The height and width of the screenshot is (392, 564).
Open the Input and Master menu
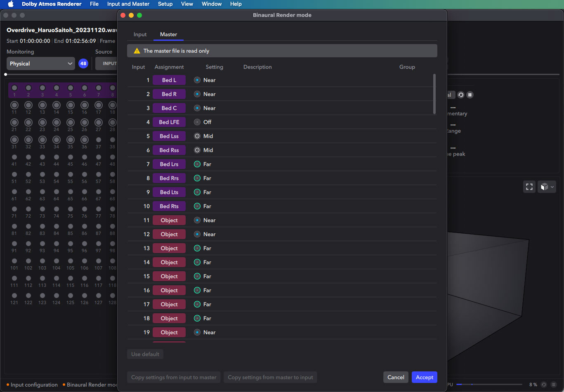tap(128, 4)
